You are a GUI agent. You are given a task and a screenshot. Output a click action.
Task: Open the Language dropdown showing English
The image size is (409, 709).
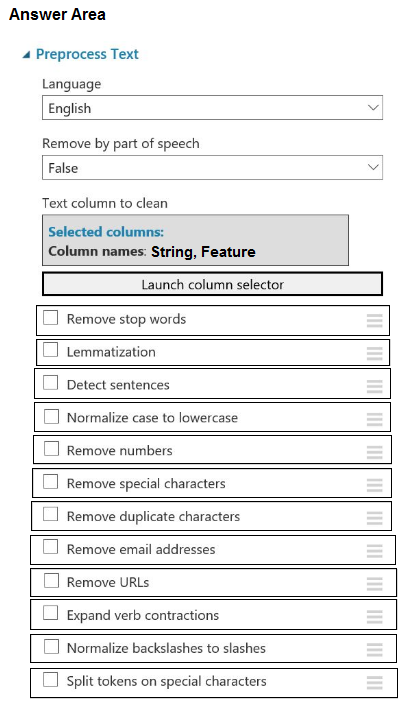212,108
